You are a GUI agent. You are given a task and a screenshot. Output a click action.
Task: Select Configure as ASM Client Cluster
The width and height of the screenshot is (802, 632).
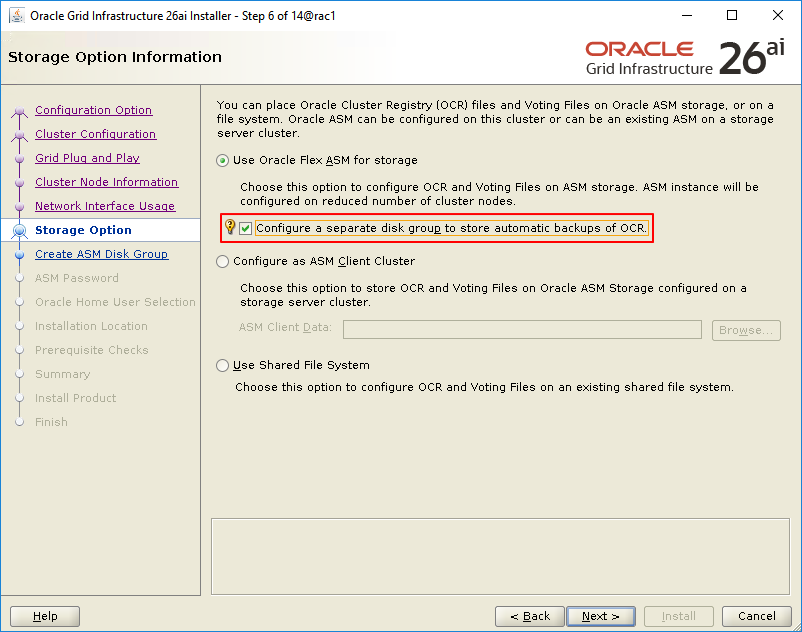coord(222,261)
